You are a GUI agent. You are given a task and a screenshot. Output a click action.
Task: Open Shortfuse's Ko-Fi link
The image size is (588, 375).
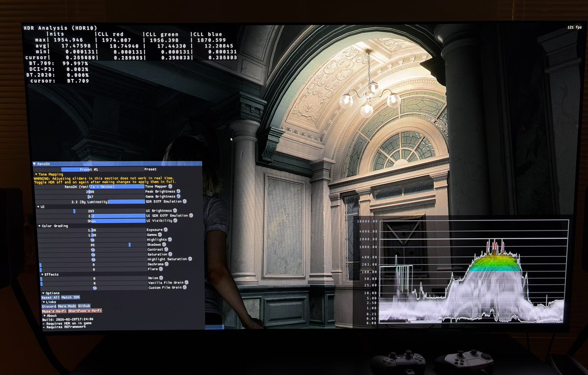tap(85, 311)
